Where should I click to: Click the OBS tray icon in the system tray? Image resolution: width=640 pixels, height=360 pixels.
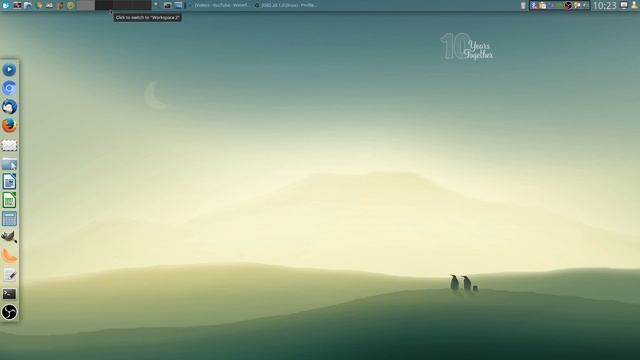tap(568, 5)
